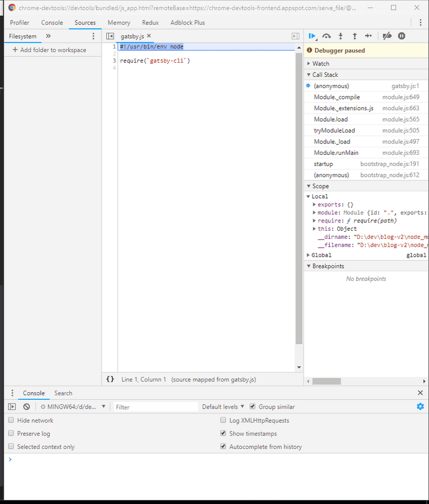Toggle pause on exceptions
The width and height of the screenshot is (429, 504).
(x=402, y=36)
